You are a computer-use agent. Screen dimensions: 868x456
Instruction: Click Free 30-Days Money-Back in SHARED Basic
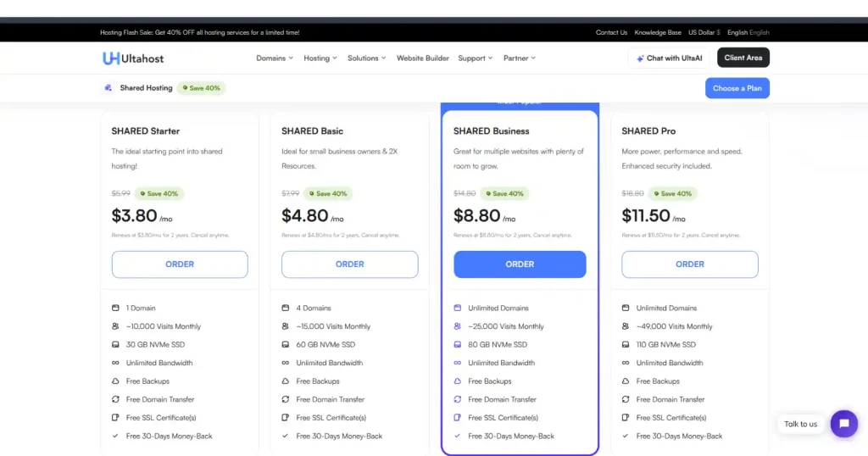(x=339, y=436)
